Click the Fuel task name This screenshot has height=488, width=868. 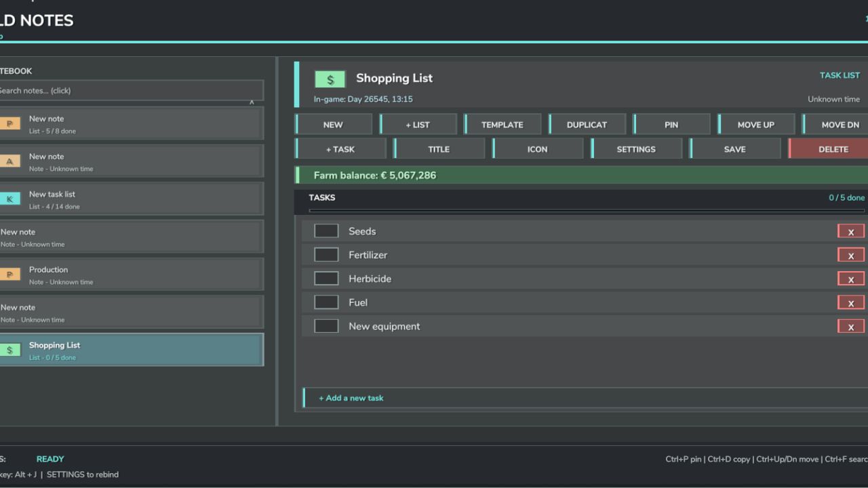pos(358,302)
